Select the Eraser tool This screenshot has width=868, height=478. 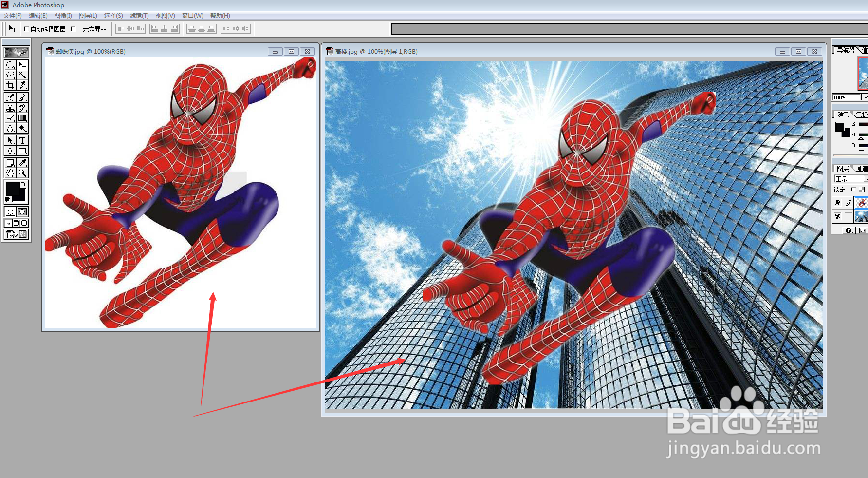[10, 118]
